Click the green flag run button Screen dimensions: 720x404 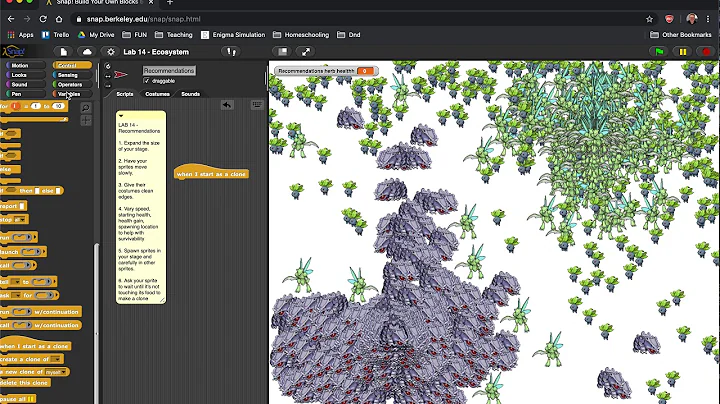(x=659, y=51)
